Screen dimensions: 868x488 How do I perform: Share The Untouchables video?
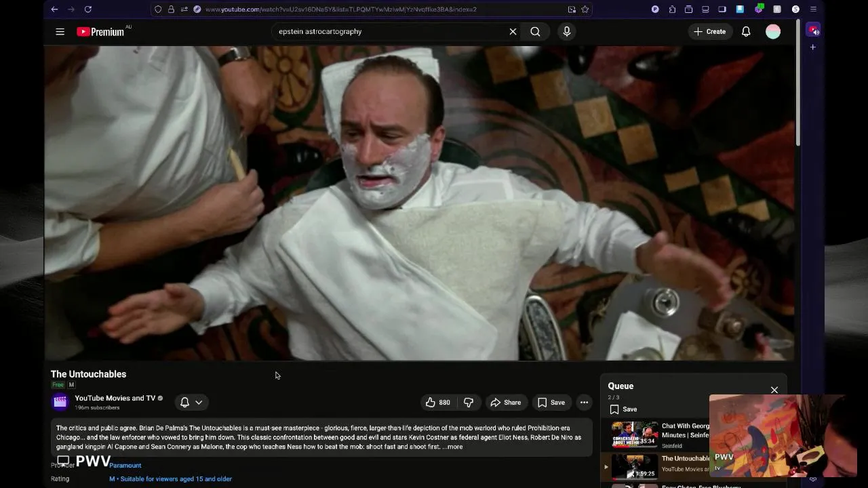(506, 403)
